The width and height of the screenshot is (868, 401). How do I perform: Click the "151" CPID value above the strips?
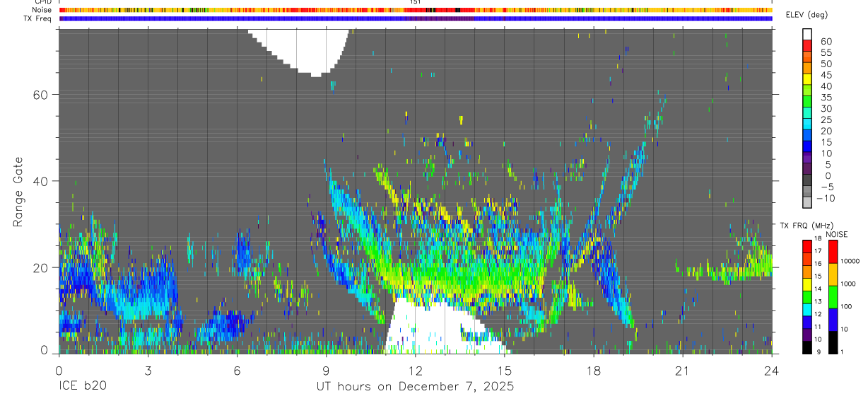[416, 2]
